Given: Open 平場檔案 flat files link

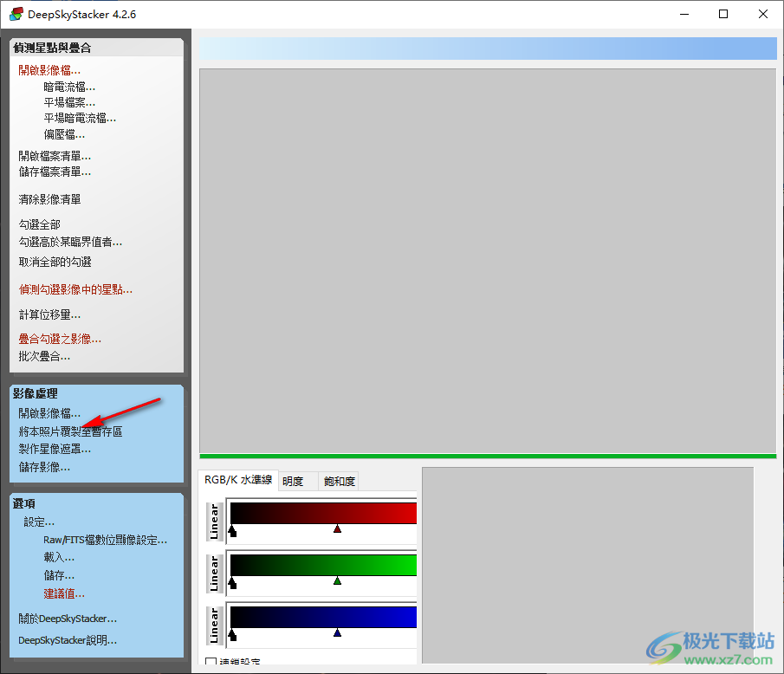Looking at the screenshot, I should [x=69, y=102].
